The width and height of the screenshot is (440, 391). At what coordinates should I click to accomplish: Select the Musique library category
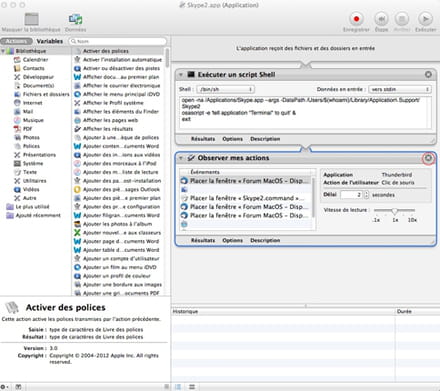pyautogui.click(x=33, y=120)
